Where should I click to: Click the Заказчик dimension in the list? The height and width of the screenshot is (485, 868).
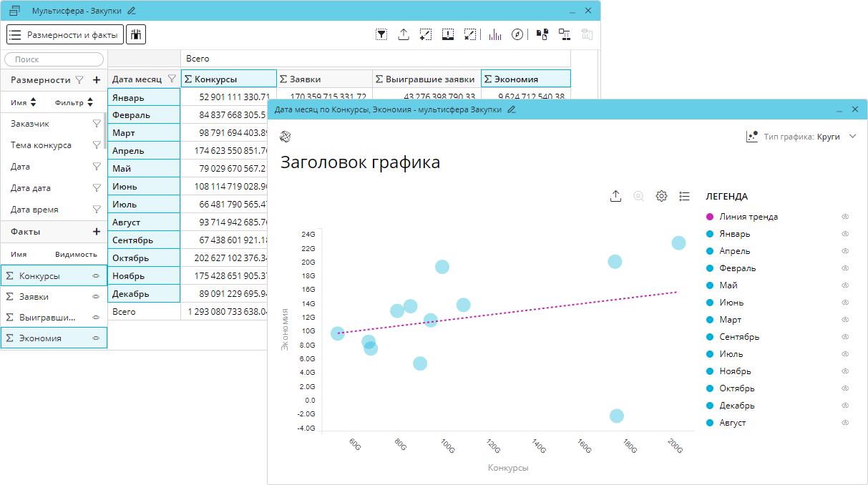tap(30, 124)
